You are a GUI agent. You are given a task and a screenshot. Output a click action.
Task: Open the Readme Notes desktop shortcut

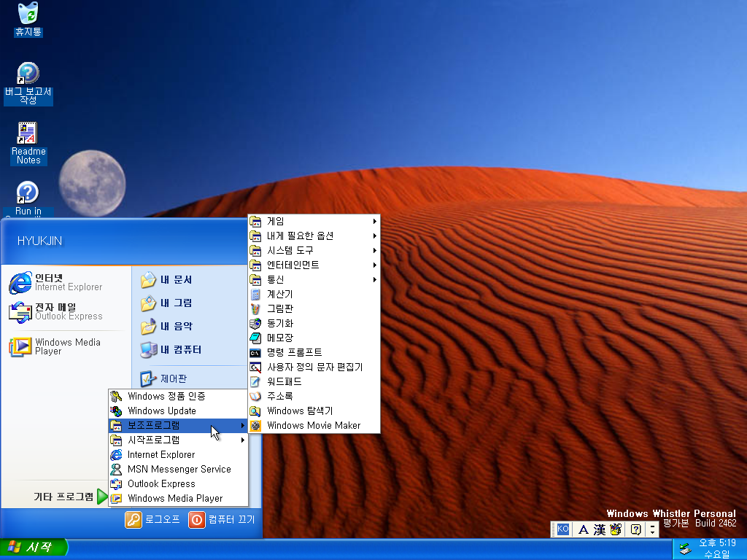(x=28, y=143)
